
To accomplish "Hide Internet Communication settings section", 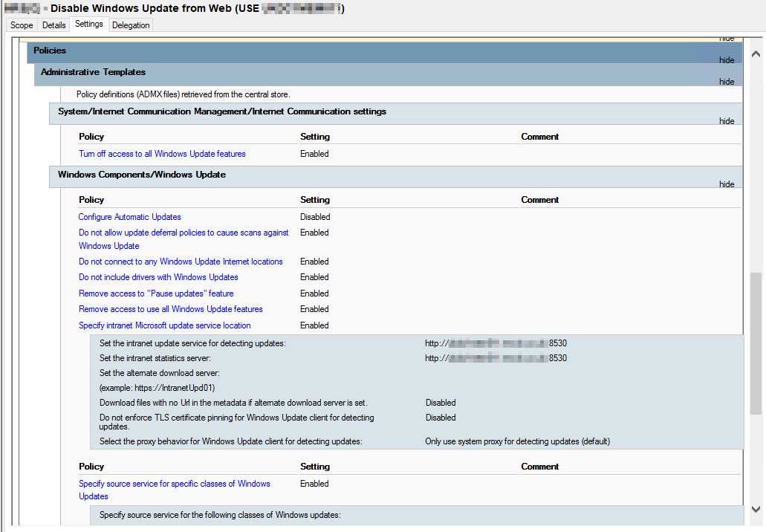I will 727,120.
